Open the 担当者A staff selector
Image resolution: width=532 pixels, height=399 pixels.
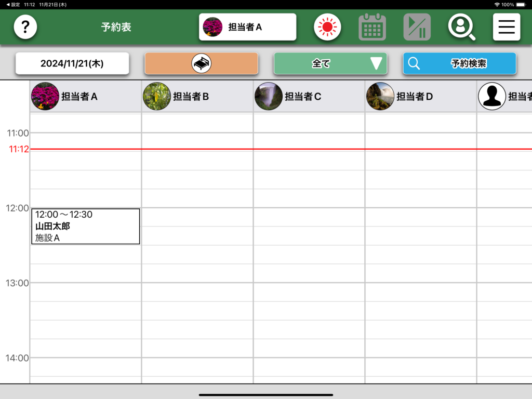pyautogui.click(x=247, y=27)
